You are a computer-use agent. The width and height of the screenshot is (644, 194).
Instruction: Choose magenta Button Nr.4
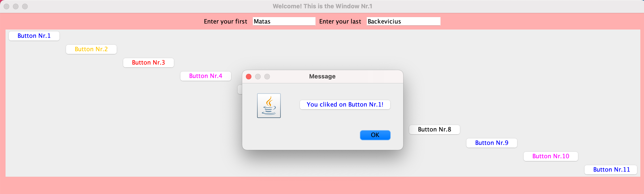pyautogui.click(x=206, y=76)
